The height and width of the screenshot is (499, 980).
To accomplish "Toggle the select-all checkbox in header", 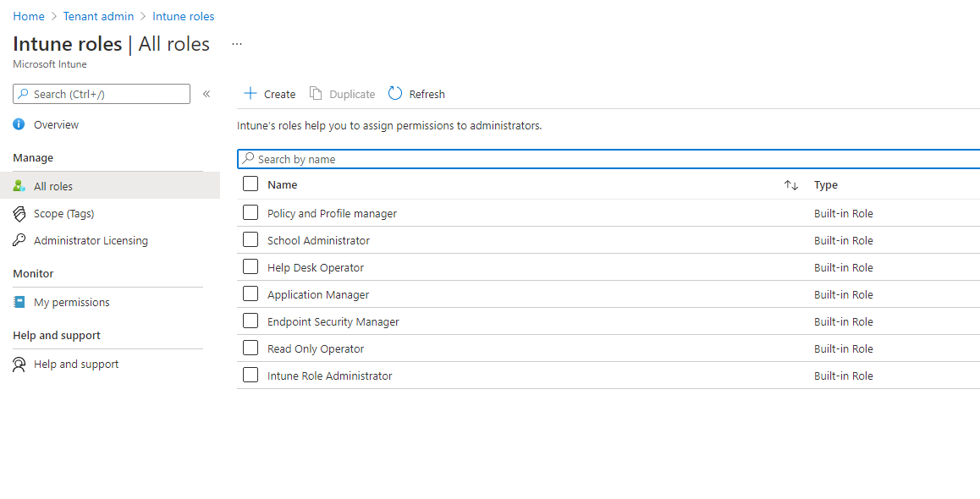I will click(251, 184).
